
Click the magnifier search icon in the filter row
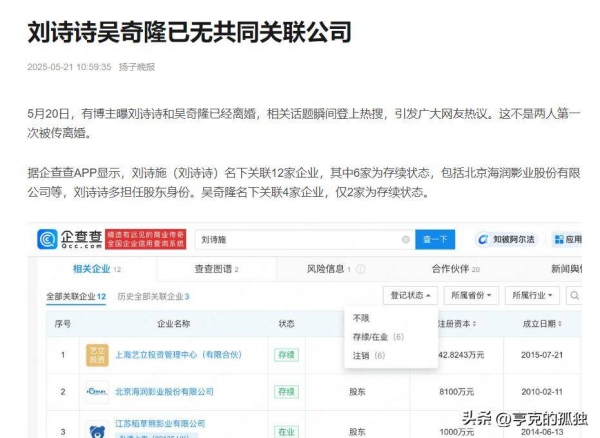pyautogui.click(x=574, y=295)
